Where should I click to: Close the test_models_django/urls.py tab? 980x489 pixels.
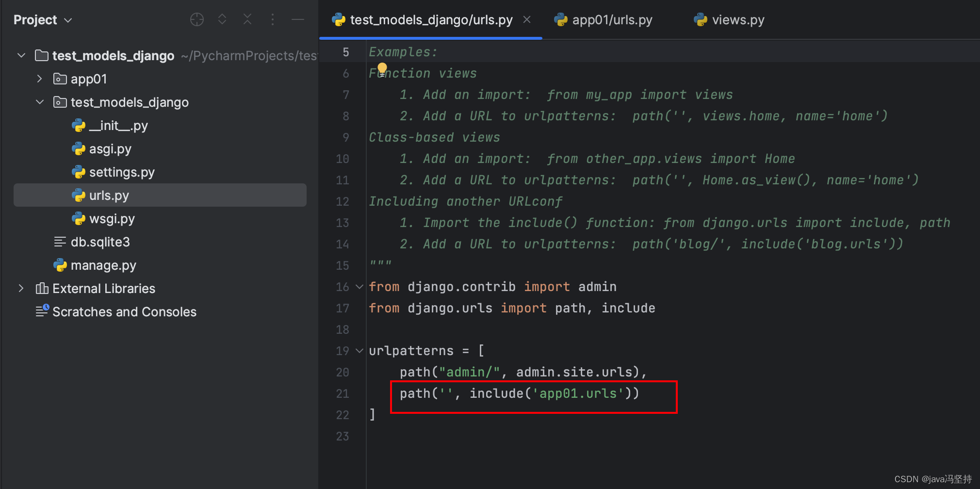click(527, 19)
